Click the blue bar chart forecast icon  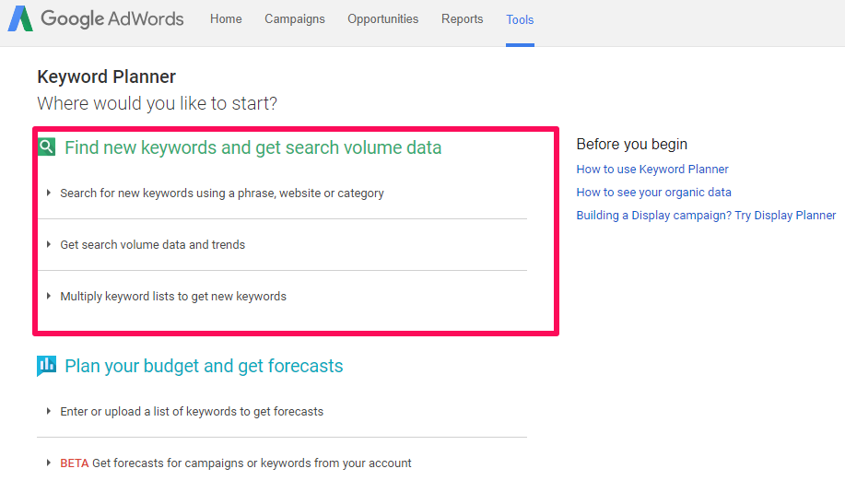tap(46, 366)
